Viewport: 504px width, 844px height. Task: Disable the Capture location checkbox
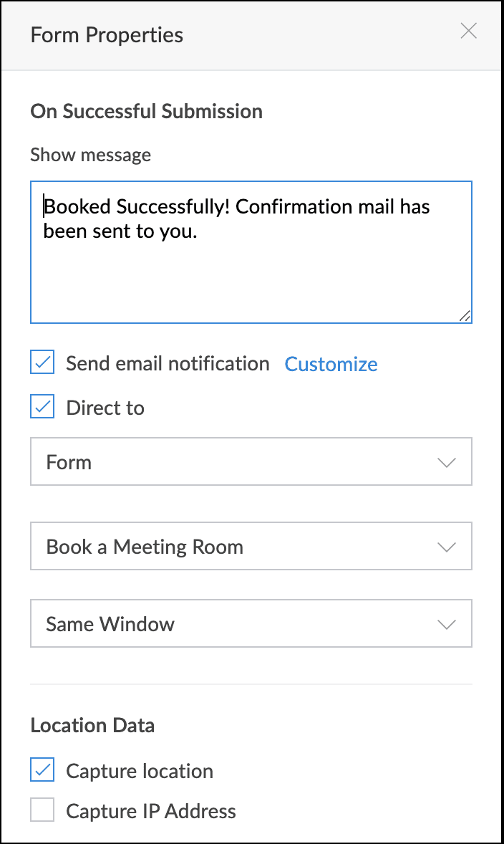43,771
